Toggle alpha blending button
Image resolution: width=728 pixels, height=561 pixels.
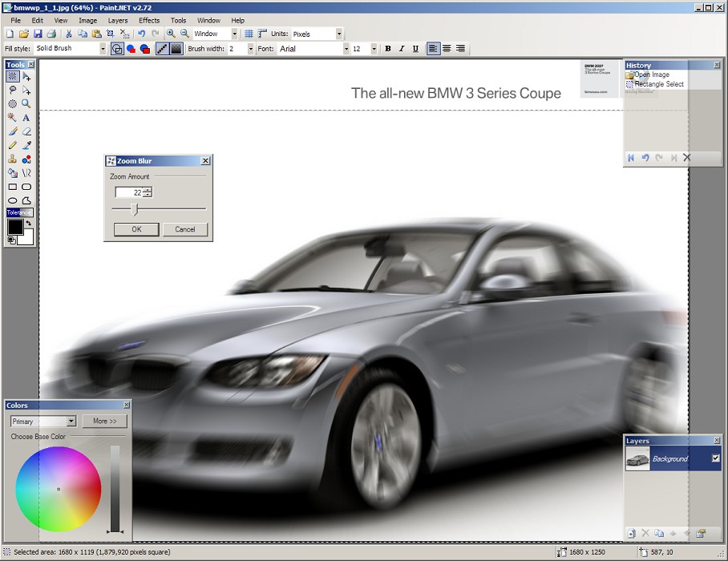(x=176, y=49)
